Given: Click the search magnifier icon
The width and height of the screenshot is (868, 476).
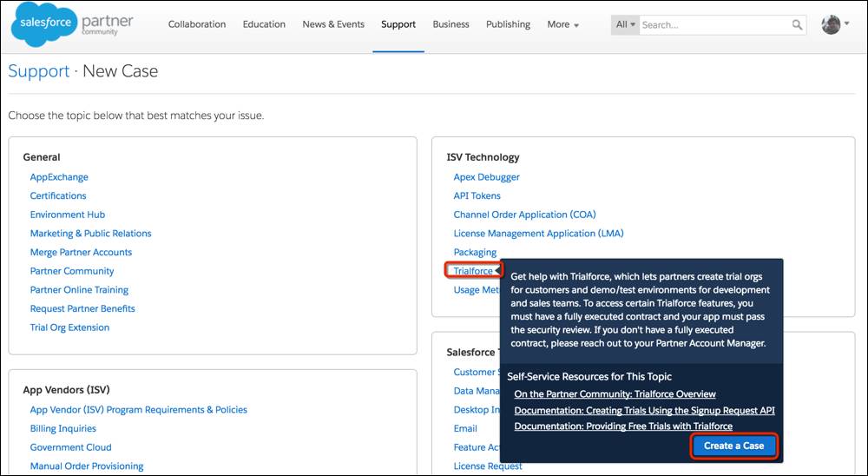Looking at the screenshot, I should 797,24.
